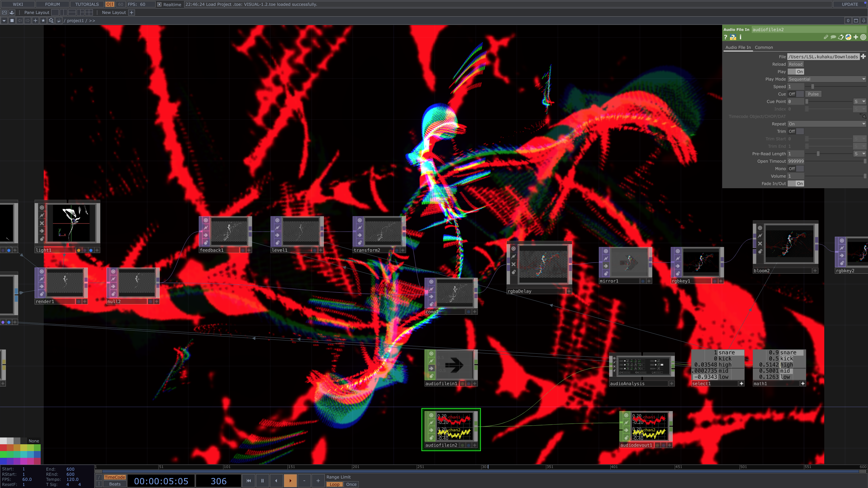
Task: Open the TUTORIALS menu item
Action: click(86, 4)
